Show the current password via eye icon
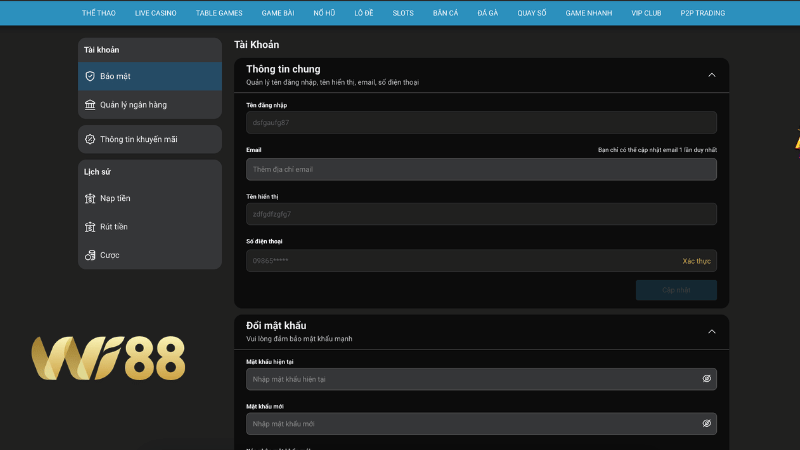This screenshot has width=800, height=450. [x=706, y=379]
